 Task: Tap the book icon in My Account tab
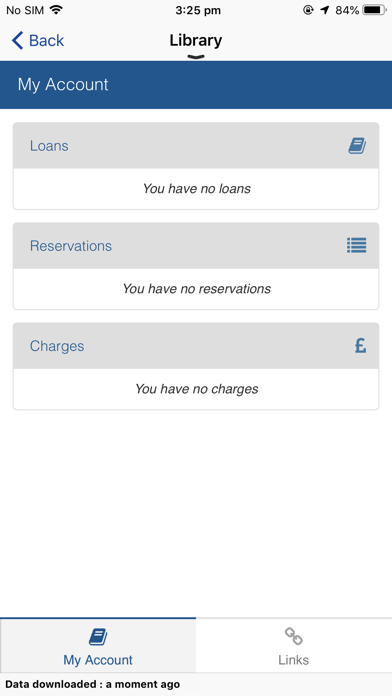[98, 637]
